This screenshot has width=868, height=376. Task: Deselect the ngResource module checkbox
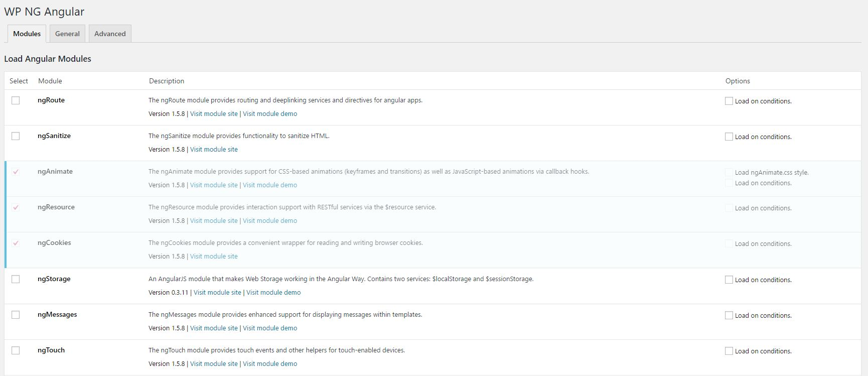[x=16, y=207]
